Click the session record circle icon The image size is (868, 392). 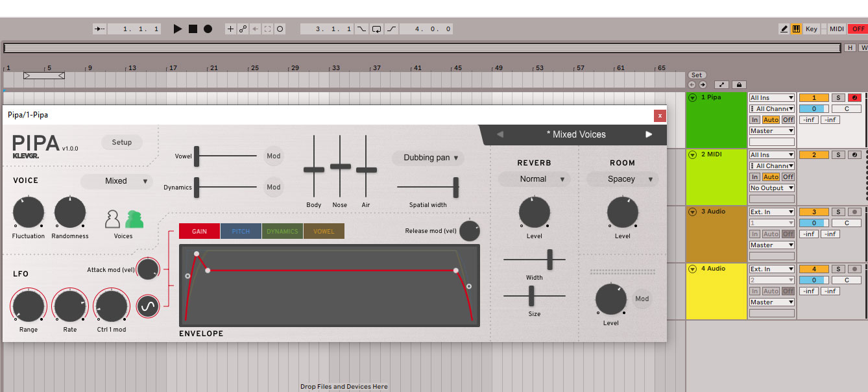click(280, 29)
